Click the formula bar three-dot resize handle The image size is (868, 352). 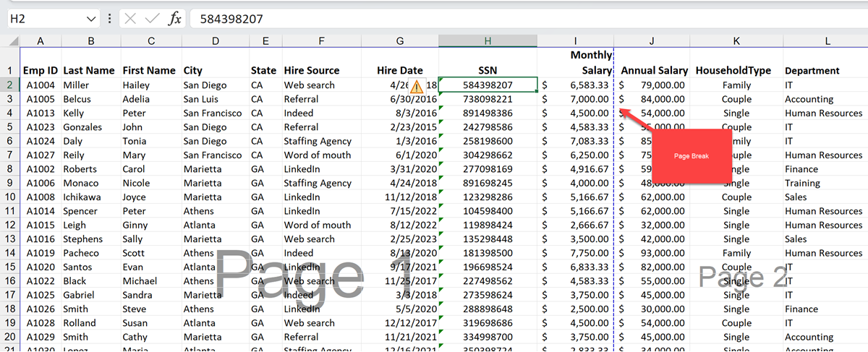click(x=109, y=19)
